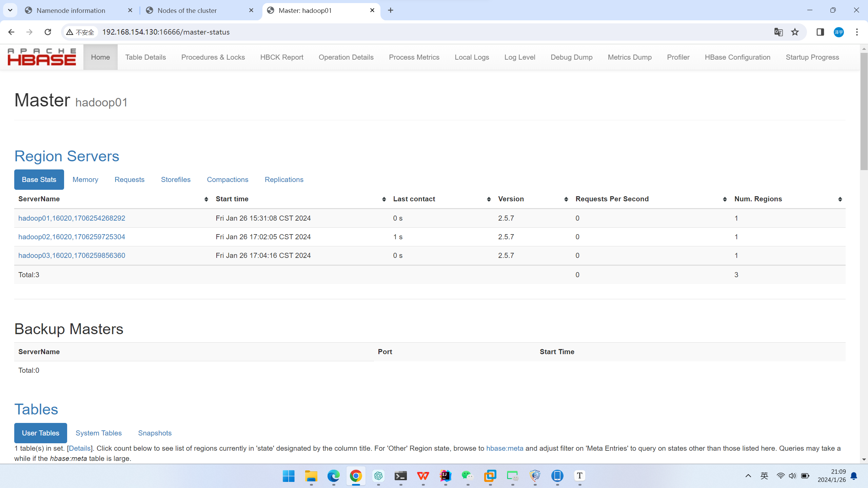The image size is (868, 488).
Task: Open the Windows Start menu
Action: coord(289,476)
